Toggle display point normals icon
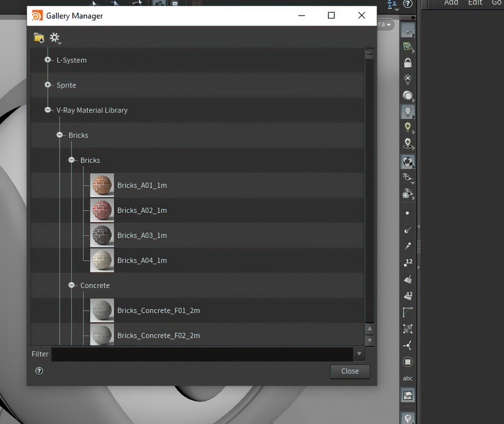 (408, 229)
